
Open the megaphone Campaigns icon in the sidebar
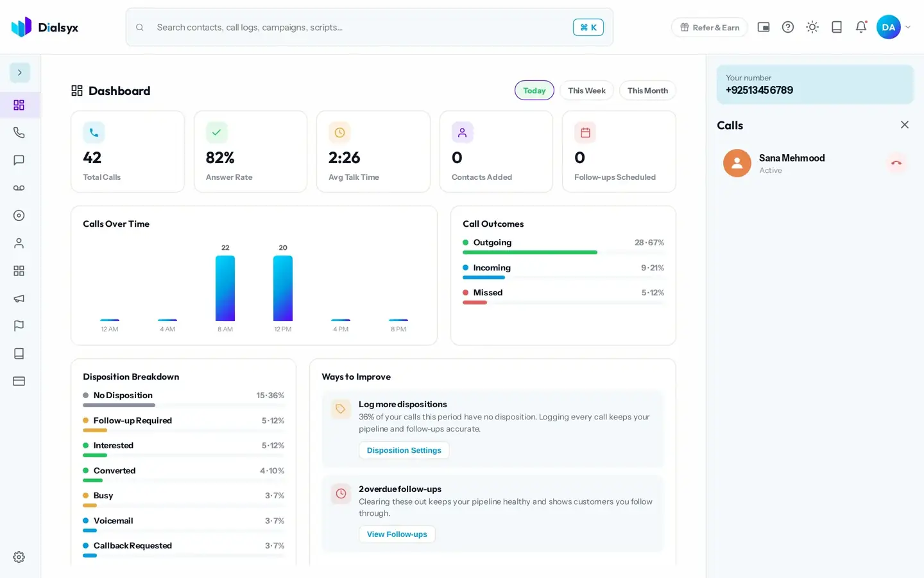point(19,298)
